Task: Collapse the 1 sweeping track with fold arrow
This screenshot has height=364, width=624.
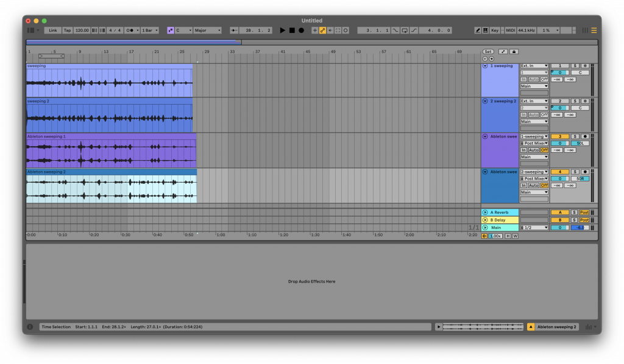Action: 485,66
